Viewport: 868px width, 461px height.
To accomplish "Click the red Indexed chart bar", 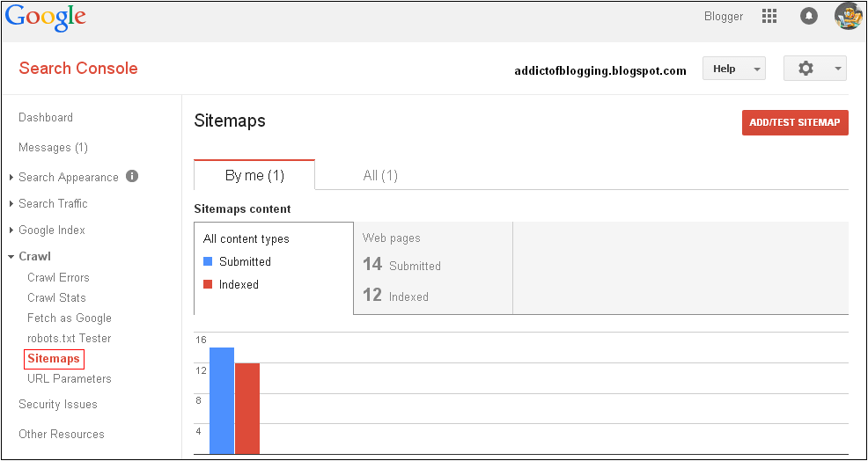I will pyautogui.click(x=247, y=408).
